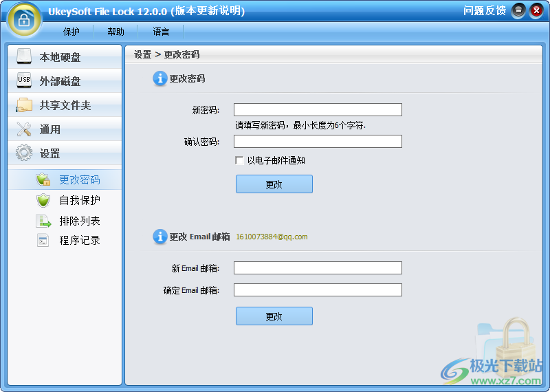Select the 程序记录 sub-item
This screenshot has height=392, width=550.
[x=80, y=241]
